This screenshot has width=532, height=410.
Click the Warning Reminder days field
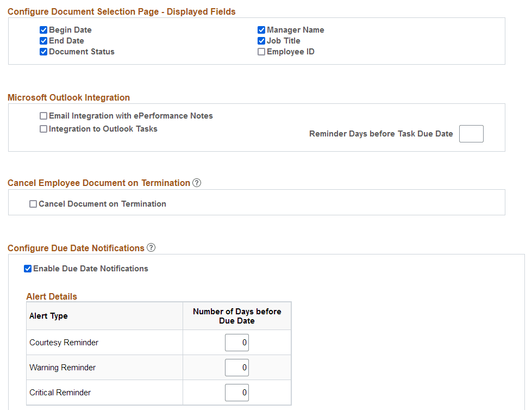click(237, 368)
